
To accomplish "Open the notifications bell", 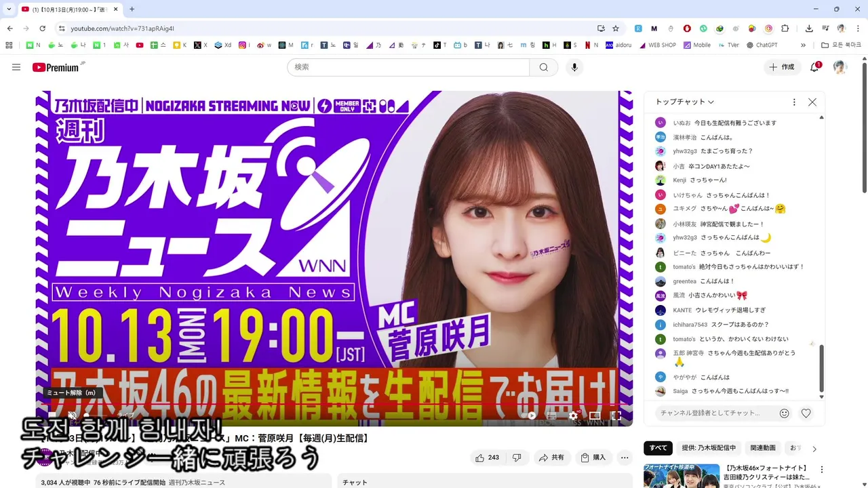I will click(x=815, y=67).
